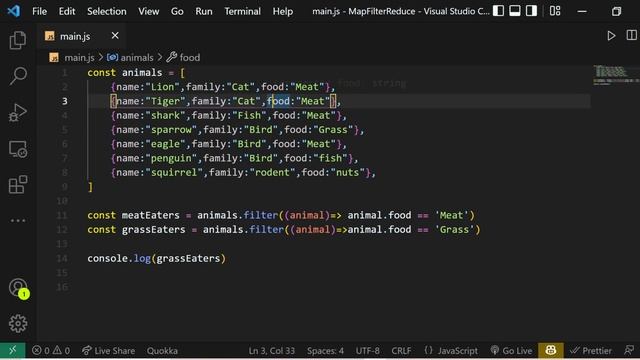The height and width of the screenshot is (360, 640).
Task: Click the Copilot status bar icon
Action: pyautogui.click(x=551, y=350)
